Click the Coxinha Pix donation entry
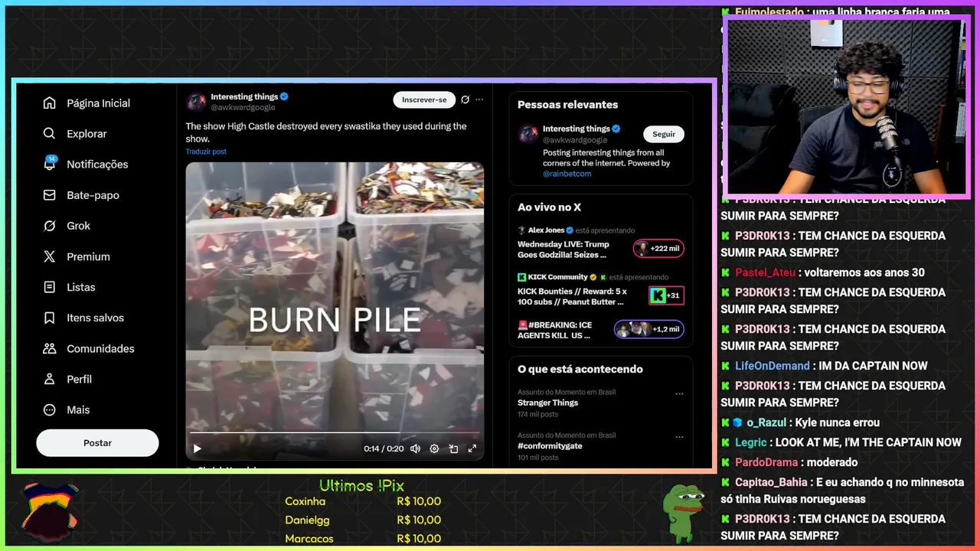Screen dimensions: 980x551 (x=363, y=501)
